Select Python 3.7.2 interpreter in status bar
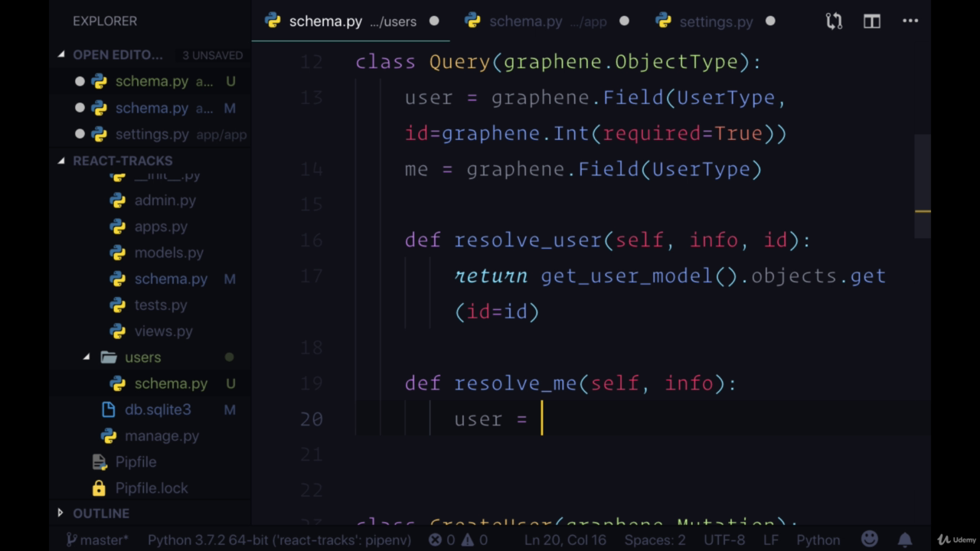The height and width of the screenshot is (551, 980). (279, 540)
